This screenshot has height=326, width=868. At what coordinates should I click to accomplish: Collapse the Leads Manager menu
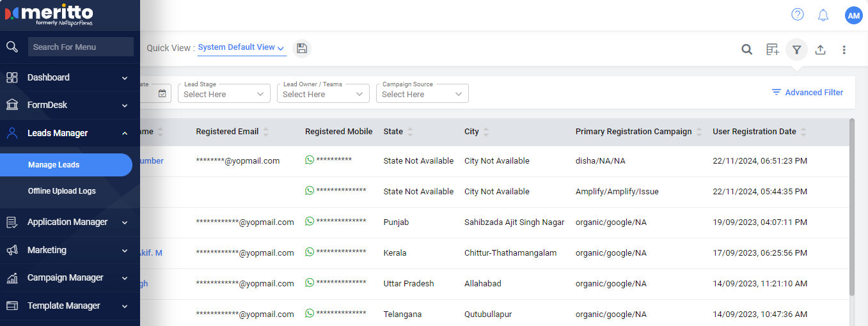coord(125,133)
